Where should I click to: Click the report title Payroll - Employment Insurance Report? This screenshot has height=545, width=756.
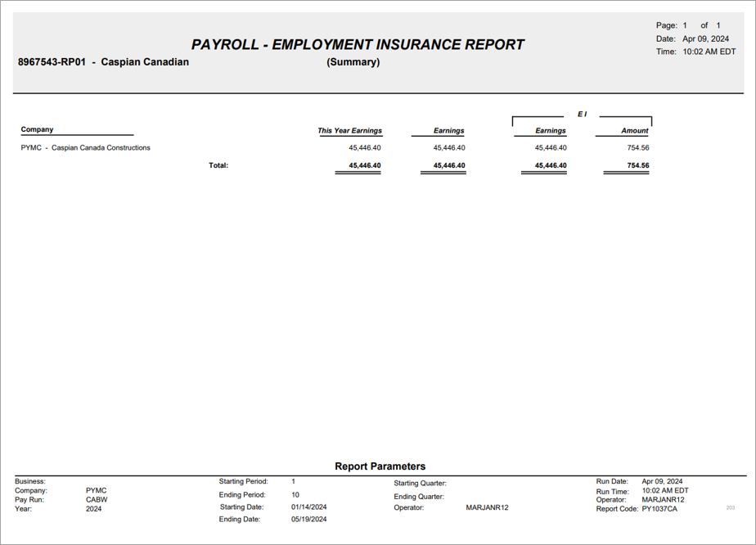click(x=358, y=44)
